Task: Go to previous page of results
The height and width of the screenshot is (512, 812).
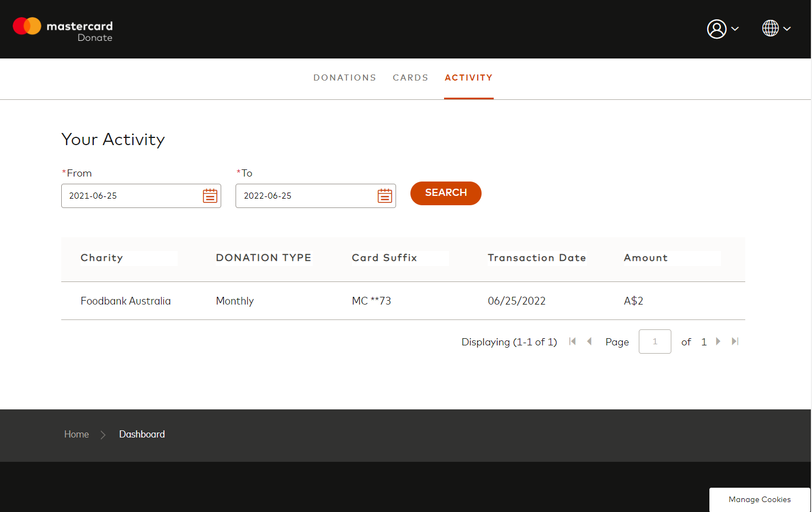Action: 589,342
